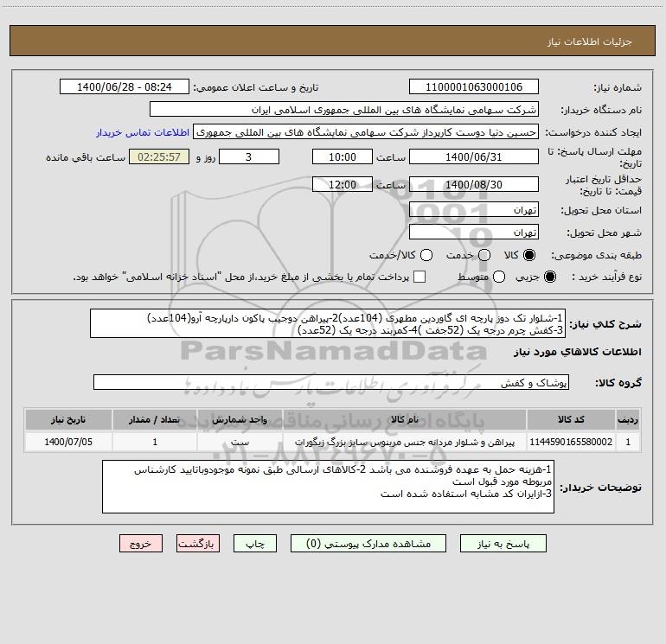Viewport: 666px width, 644px height.
Task: Click the announcement date field 1400/06/28 - 08:24
Action: (x=124, y=87)
